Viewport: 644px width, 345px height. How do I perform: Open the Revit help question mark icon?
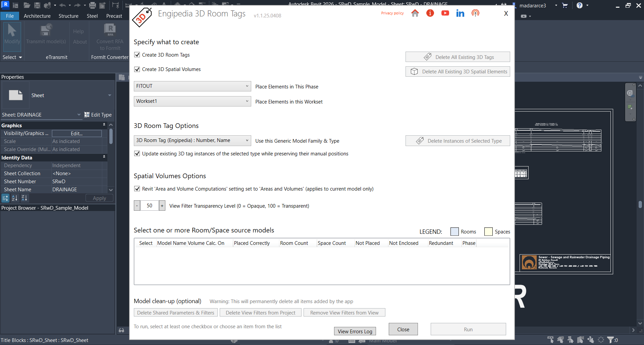(x=580, y=5)
